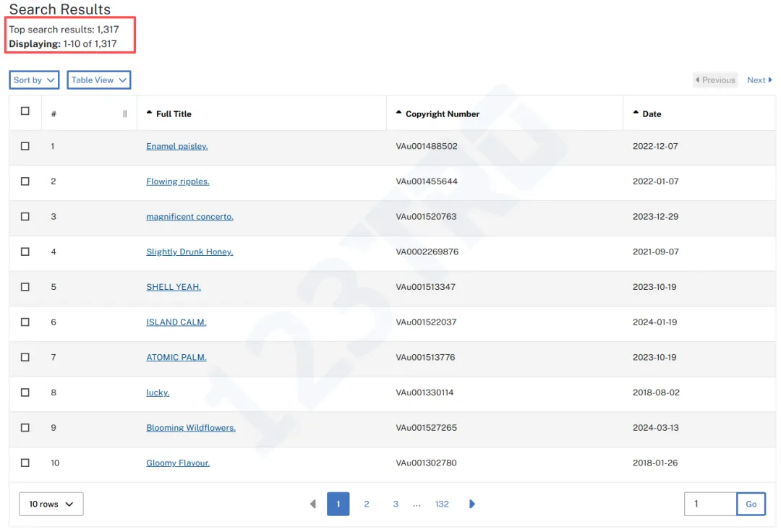The width and height of the screenshot is (781, 532).
Task: Select checkbox for the lucky row
Action: click(25, 392)
